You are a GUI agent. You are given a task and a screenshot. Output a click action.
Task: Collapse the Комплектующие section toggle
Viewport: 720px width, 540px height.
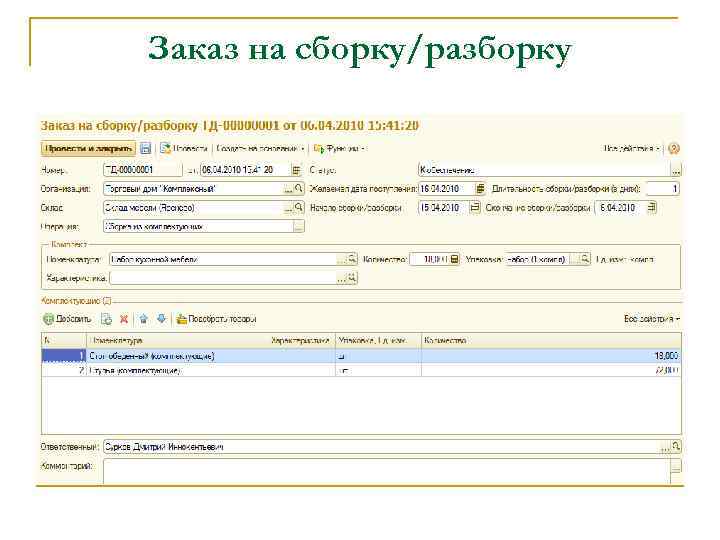[107, 302]
